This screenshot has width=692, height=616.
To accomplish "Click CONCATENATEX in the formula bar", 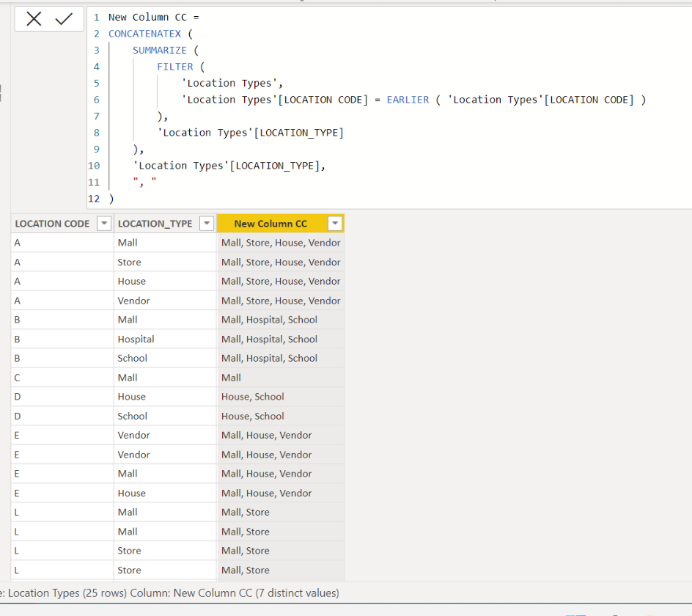I will [144, 34].
